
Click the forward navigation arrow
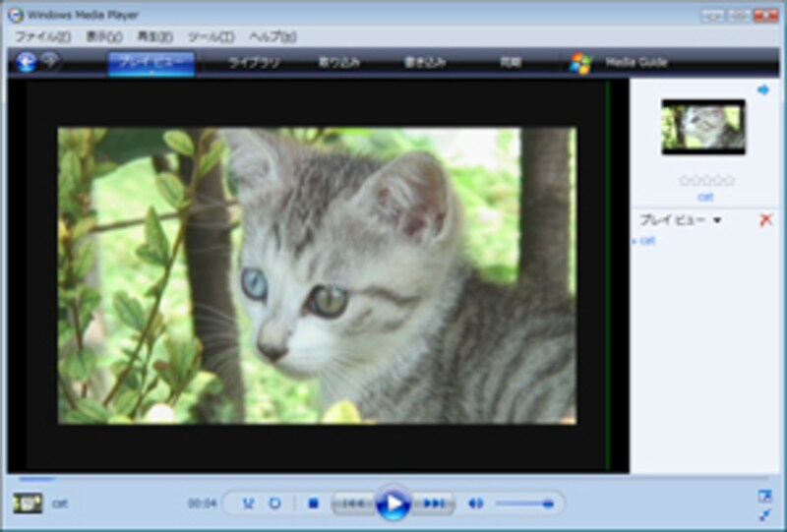[49, 62]
